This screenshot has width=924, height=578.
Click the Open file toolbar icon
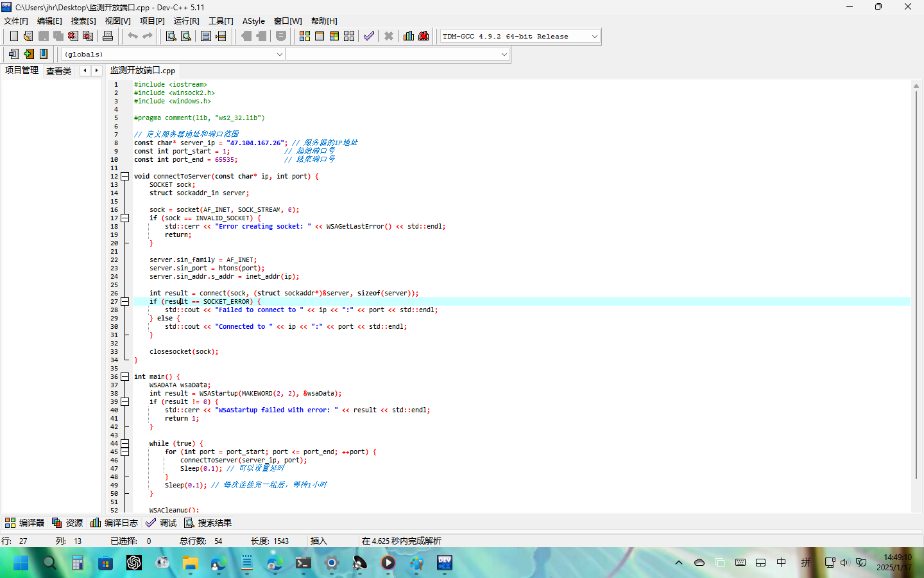(x=28, y=36)
